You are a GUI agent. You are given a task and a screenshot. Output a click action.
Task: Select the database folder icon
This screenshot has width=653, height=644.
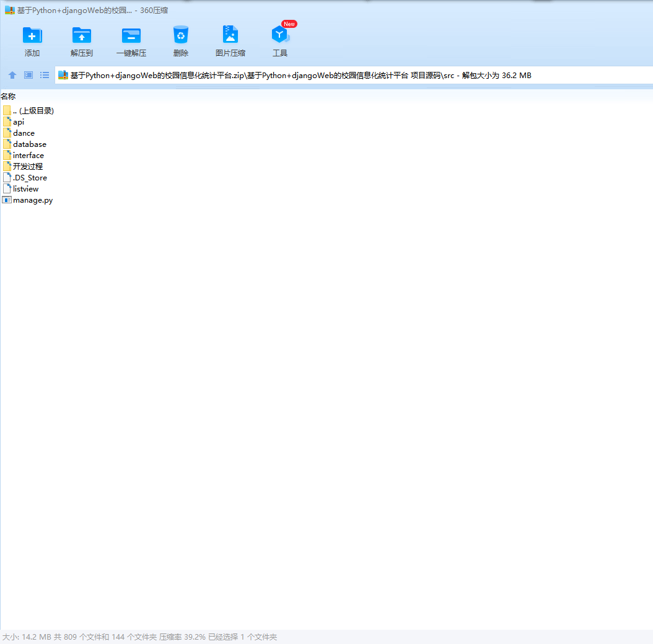click(x=7, y=144)
